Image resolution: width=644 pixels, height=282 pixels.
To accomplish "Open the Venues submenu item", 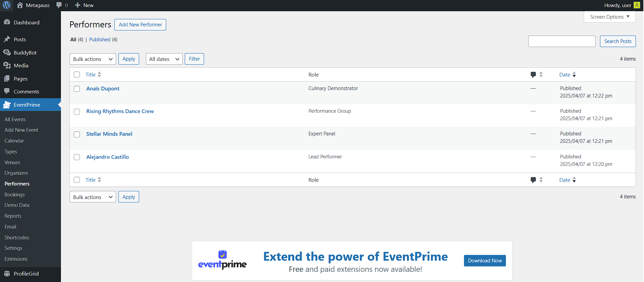I will click(x=13, y=162).
